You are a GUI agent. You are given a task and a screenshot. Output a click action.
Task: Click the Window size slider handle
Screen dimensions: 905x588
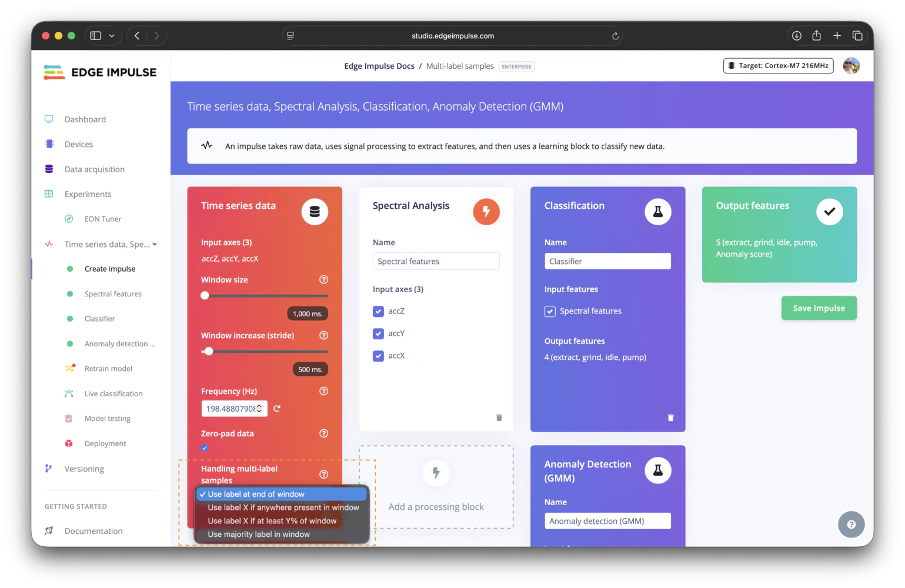pos(205,296)
